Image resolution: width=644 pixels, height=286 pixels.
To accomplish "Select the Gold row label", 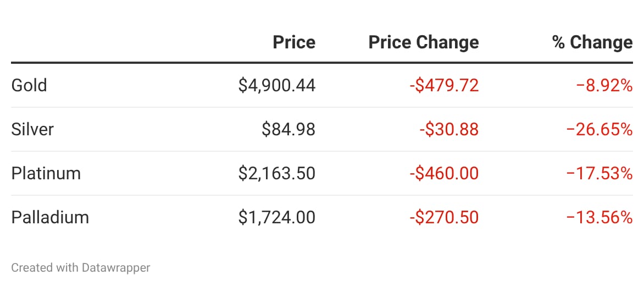I will 29,85.
